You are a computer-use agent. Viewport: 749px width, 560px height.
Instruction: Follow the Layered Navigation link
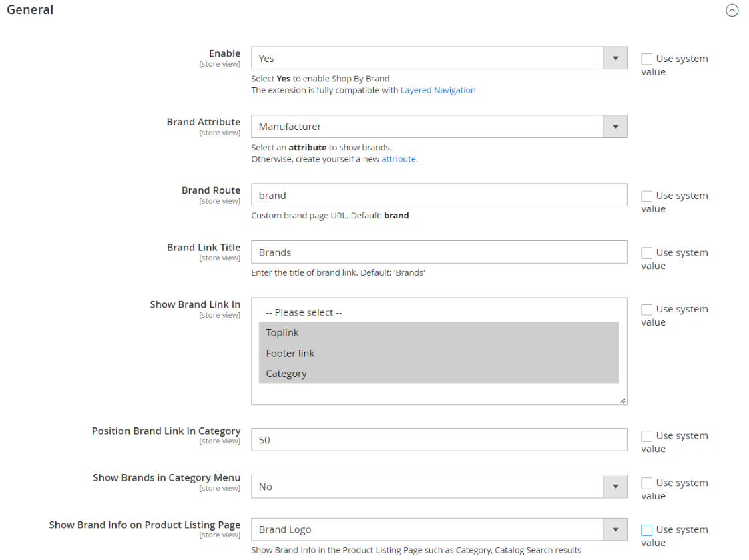(437, 90)
